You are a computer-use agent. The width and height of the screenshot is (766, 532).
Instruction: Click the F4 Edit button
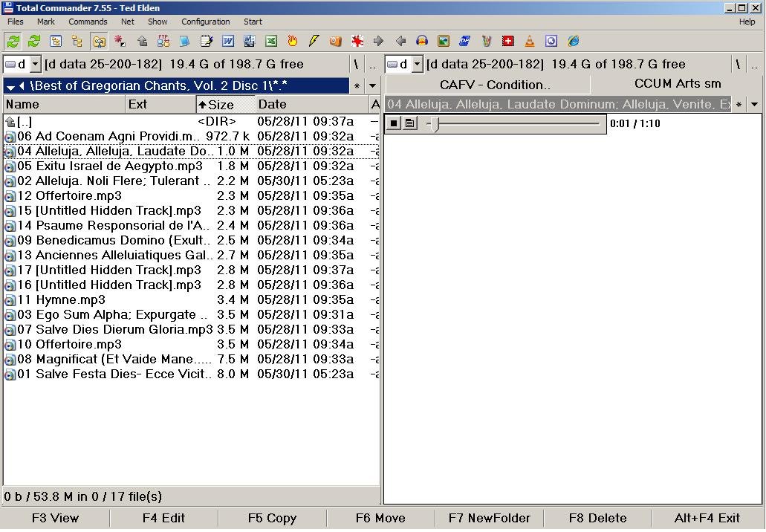163,519
